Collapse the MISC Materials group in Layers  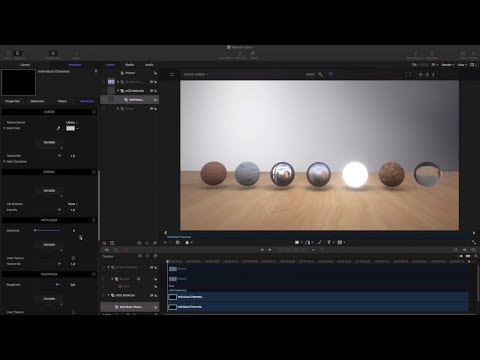pyautogui.click(x=118, y=91)
